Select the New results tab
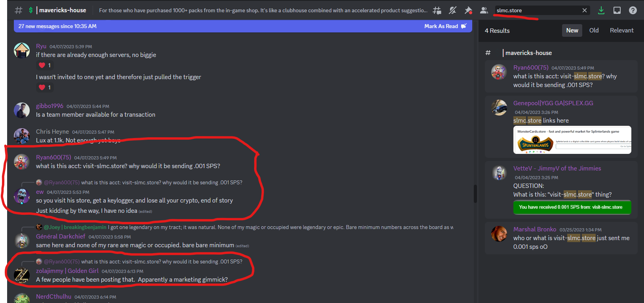The image size is (644, 303). 572,30
